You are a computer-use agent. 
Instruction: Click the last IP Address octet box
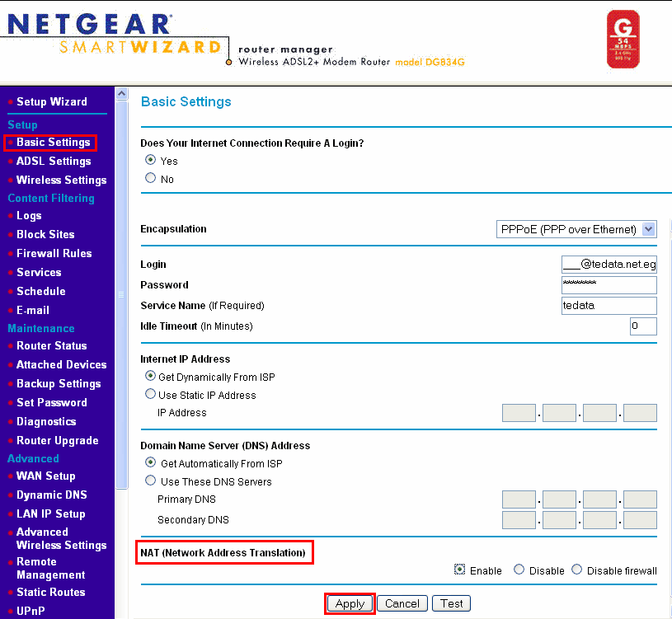[640, 413]
